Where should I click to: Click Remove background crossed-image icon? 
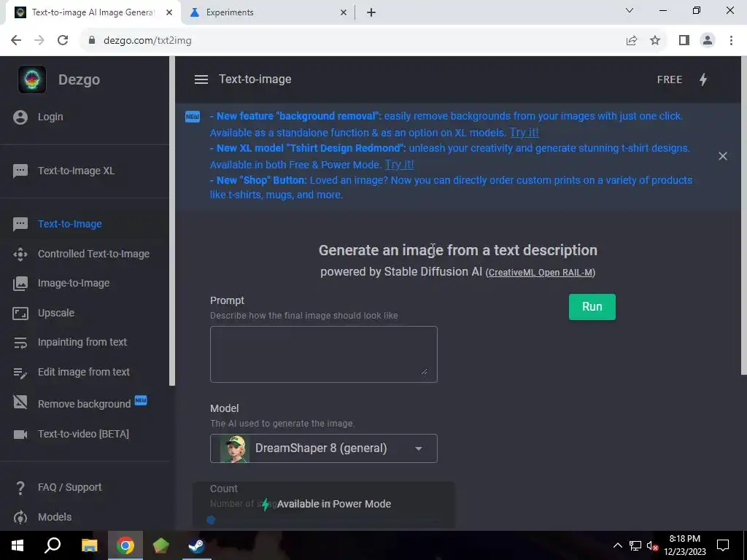pyautogui.click(x=20, y=402)
